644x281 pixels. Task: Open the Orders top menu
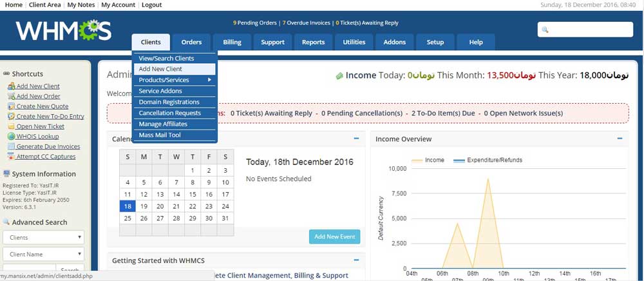(x=191, y=42)
